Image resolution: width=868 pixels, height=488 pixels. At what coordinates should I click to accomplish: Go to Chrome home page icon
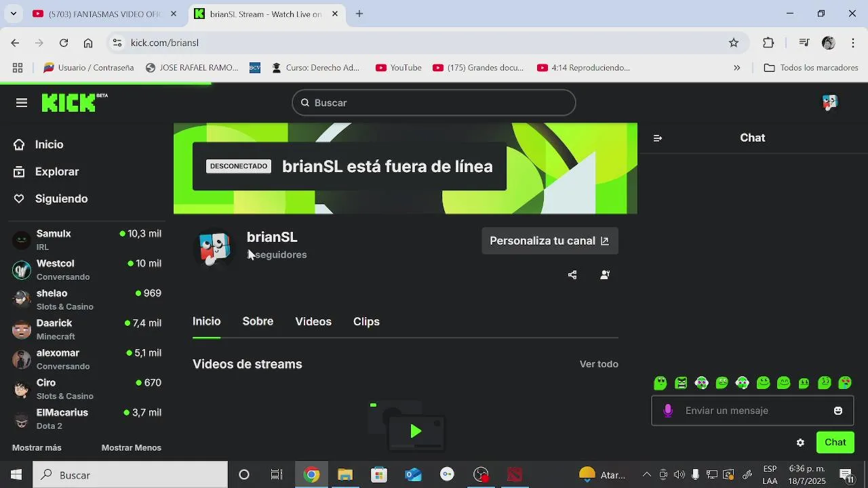pyautogui.click(x=88, y=43)
